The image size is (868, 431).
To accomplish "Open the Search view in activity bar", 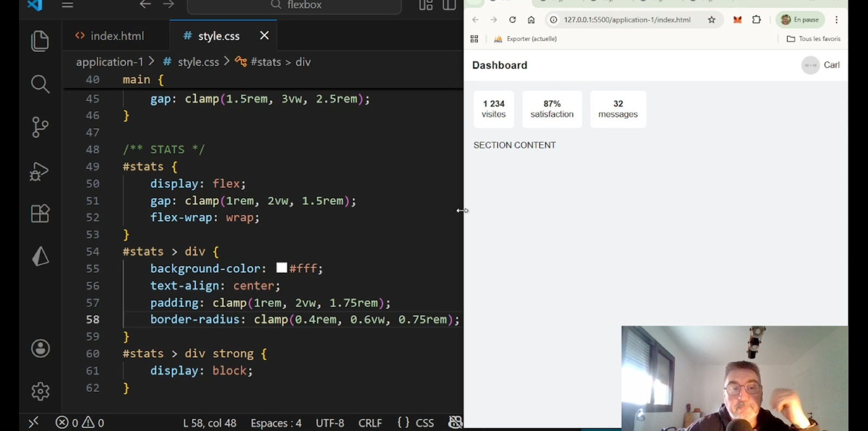I will [x=40, y=84].
